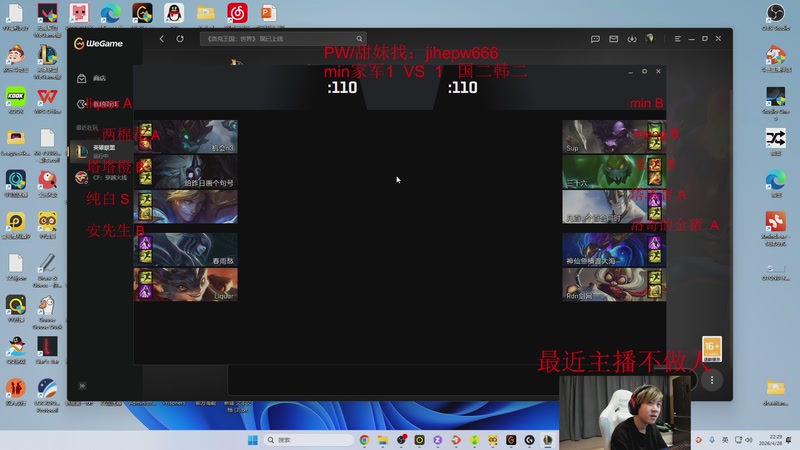This screenshot has height=450, width=800.
Task: Click the magnifier icon in WeGame search
Action: tap(359, 39)
